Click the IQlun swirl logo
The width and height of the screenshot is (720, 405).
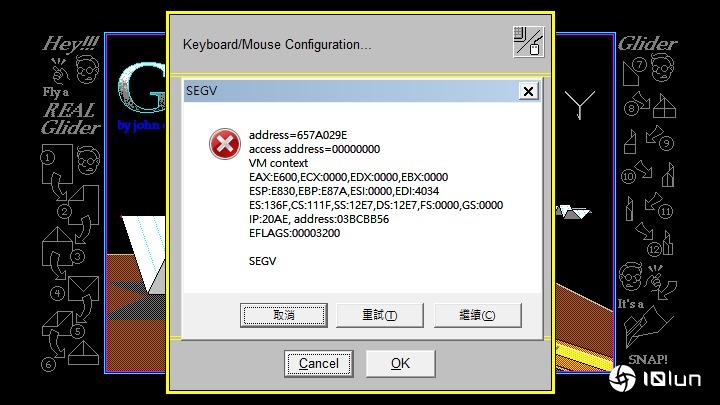tap(622, 378)
